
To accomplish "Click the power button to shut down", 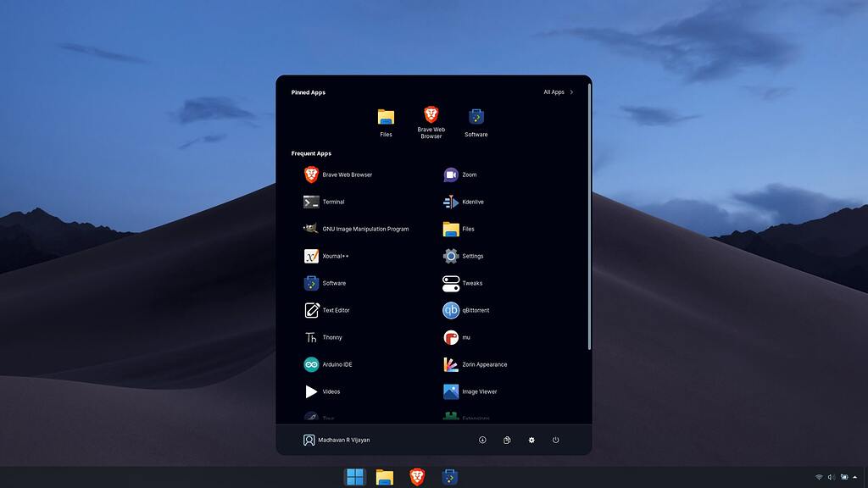I will (555, 440).
